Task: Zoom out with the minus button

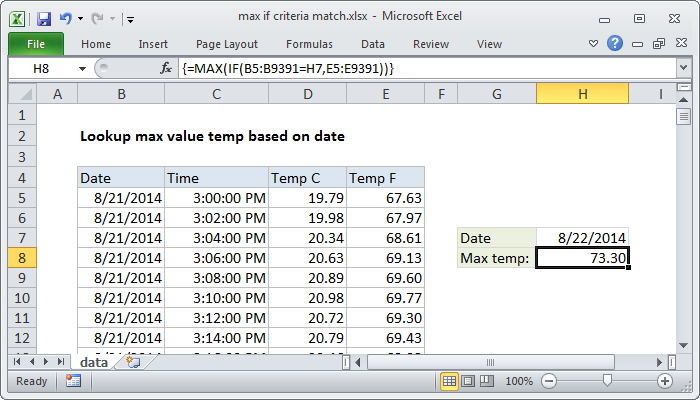Action: [549, 381]
